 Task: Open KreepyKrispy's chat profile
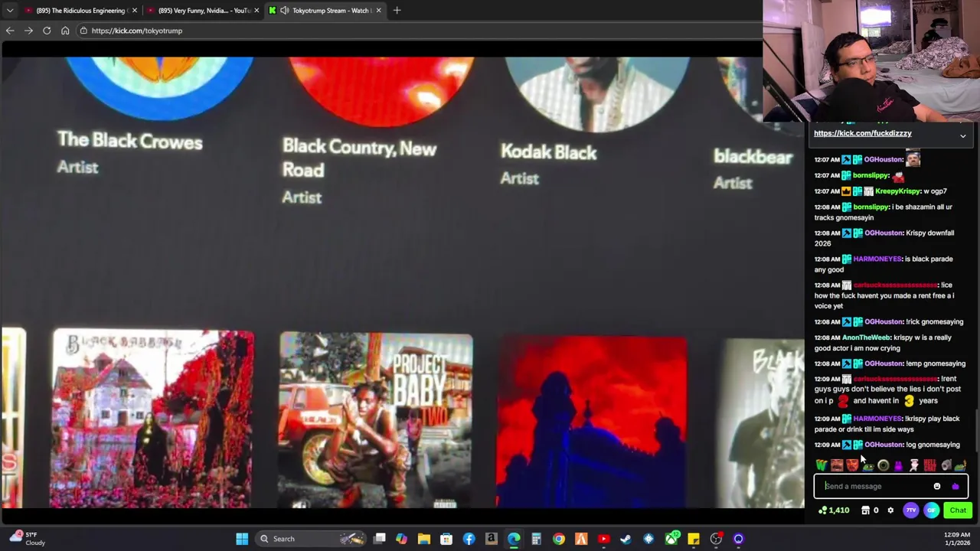(x=898, y=191)
